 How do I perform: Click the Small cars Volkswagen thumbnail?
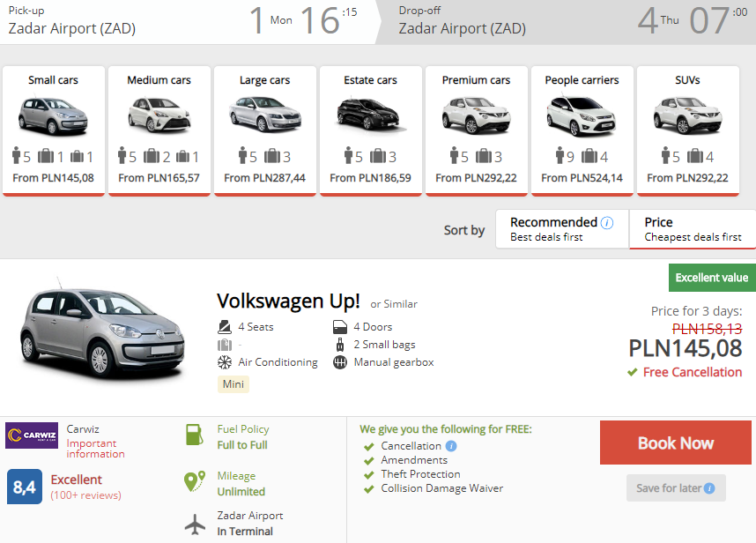[53, 116]
